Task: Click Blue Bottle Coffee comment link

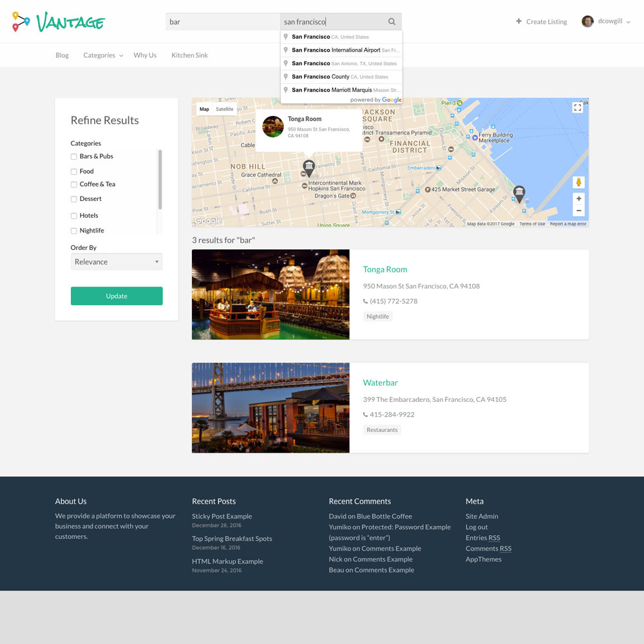Action: point(384,516)
